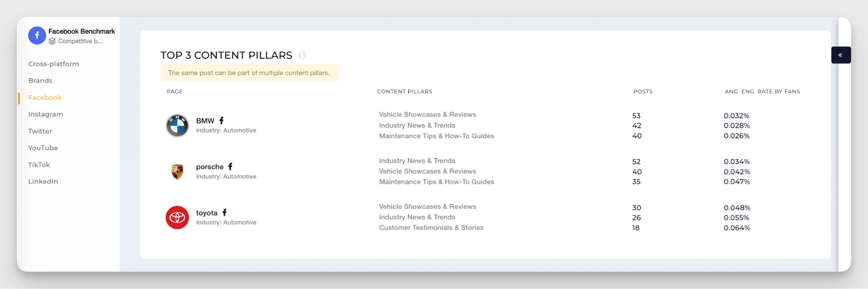Click the Content Pillars column header
The height and width of the screenshot is (289, 868).
pos(404,92)
